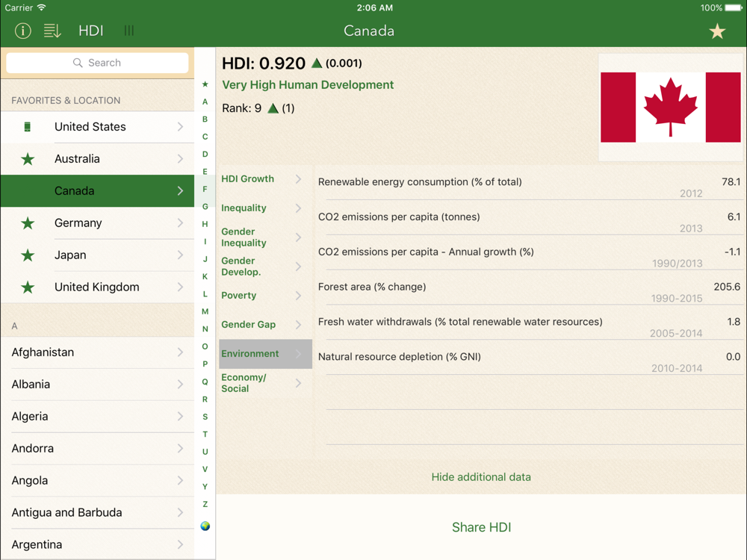747x560 pixels.
Task: Open the Inequality category
Action: click(x=265, y=208)
